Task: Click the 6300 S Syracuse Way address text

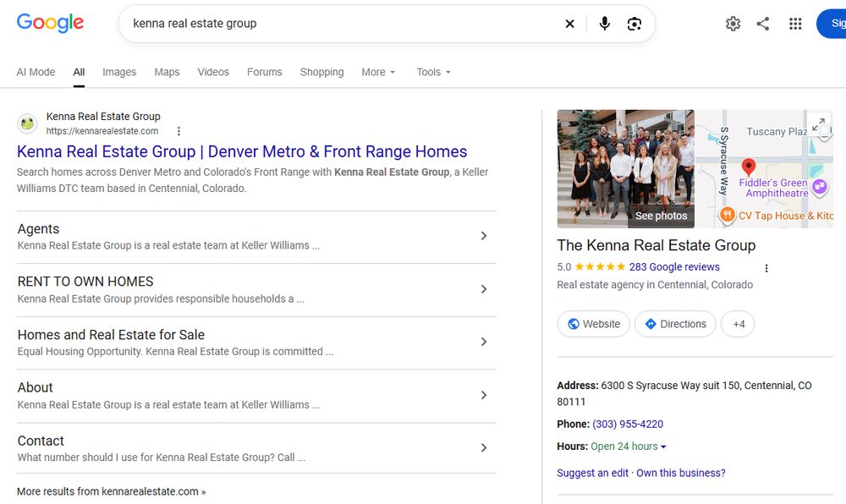Action: tap(684, 393)
